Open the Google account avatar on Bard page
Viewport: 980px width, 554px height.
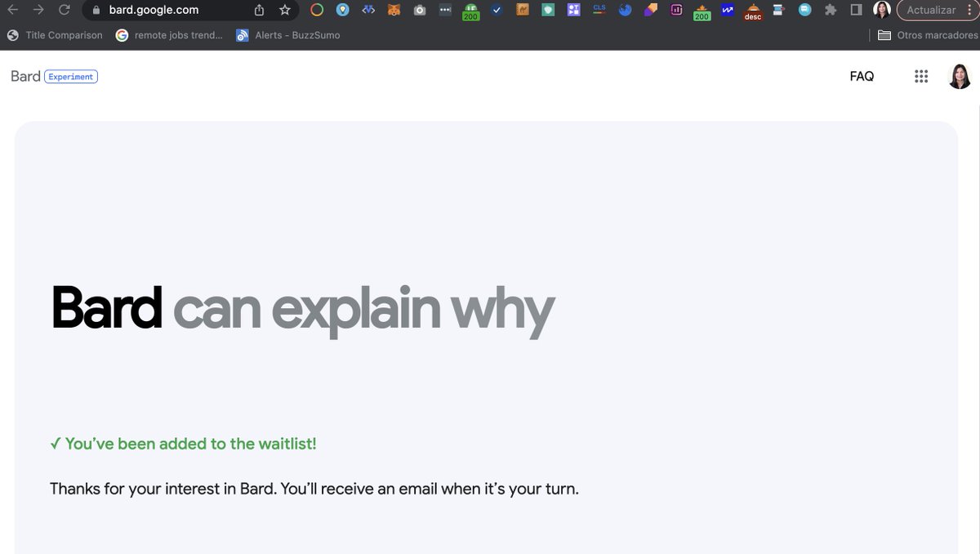pyautogui.click(x=960, y=76)
